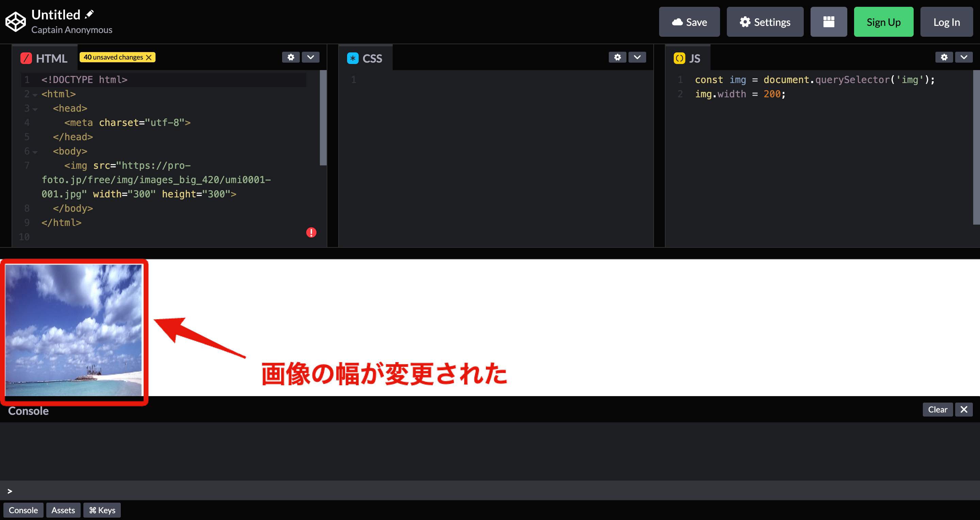980x520 pixels.
Task: Toggle the Keys shortcuts panel
Action: 102,510
